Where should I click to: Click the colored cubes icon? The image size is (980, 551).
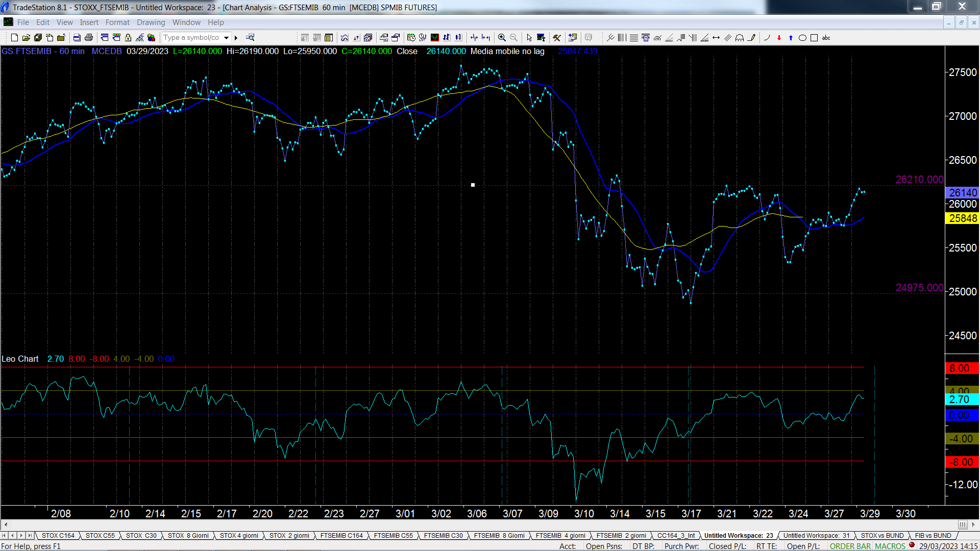coord(151,38)
